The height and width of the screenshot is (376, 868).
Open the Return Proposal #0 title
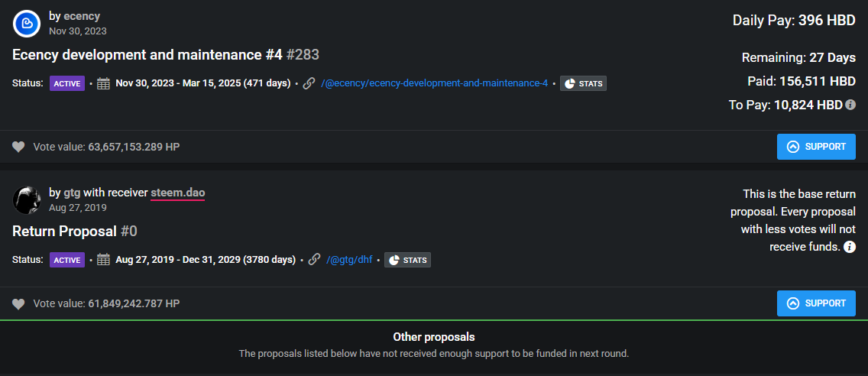click(x=75, y=231)
